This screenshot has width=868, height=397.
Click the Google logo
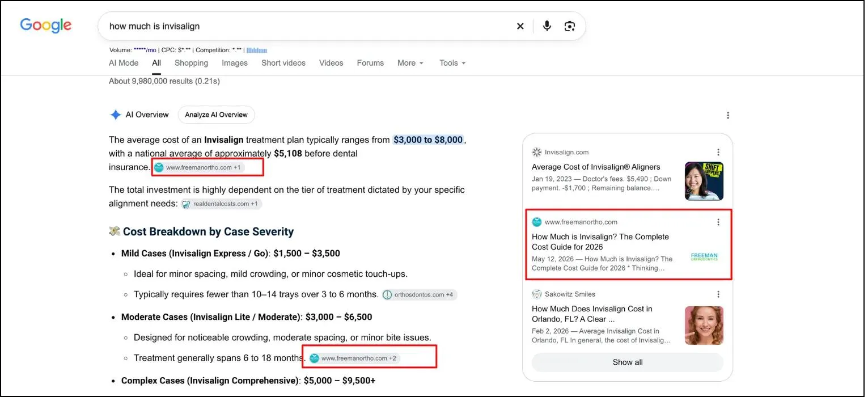[46, 26]
